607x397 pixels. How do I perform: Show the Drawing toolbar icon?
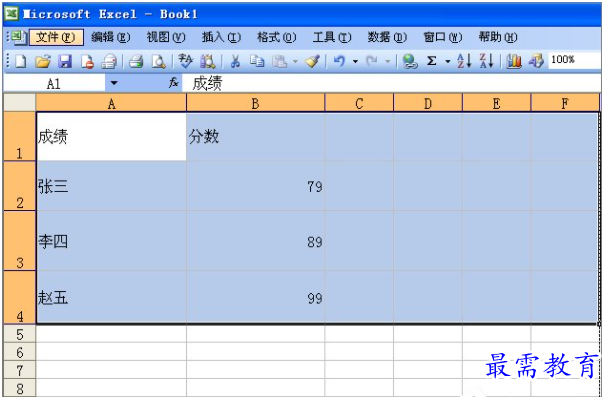tap(536, 61)
